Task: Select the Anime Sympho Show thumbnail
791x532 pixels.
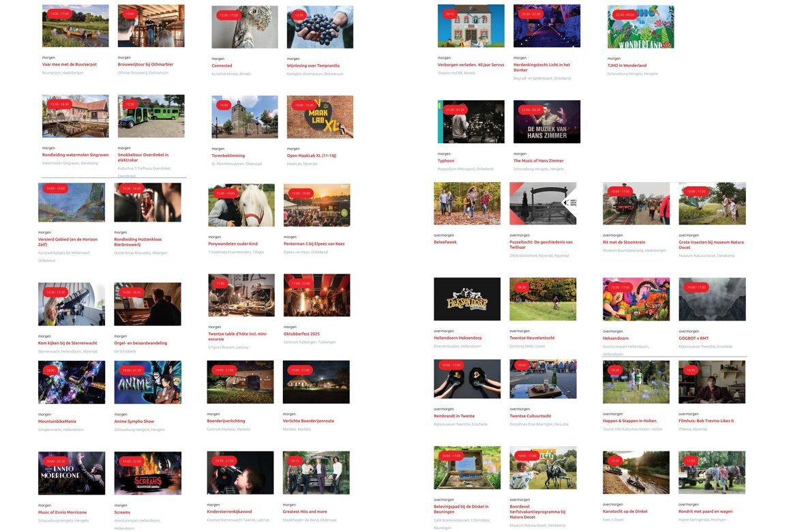Action: pos(147,383)
